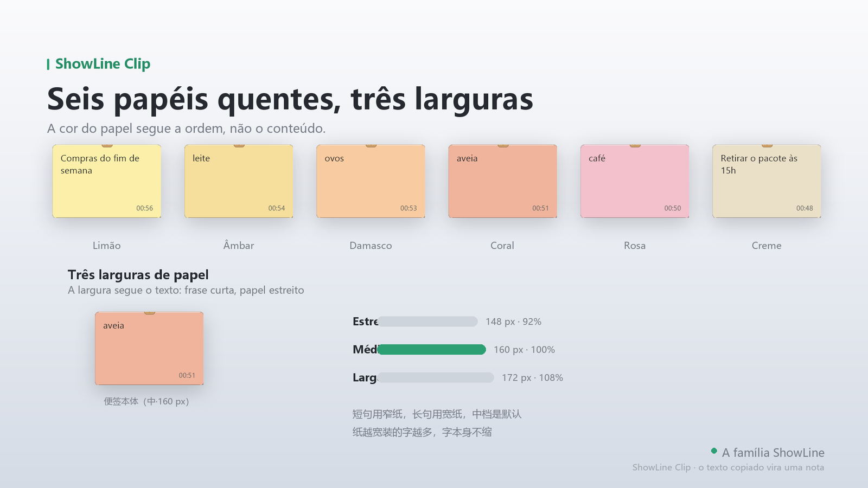This screenshot has width=868, height=488.
Task: Click the Coral label
Action: coord(502,246)
